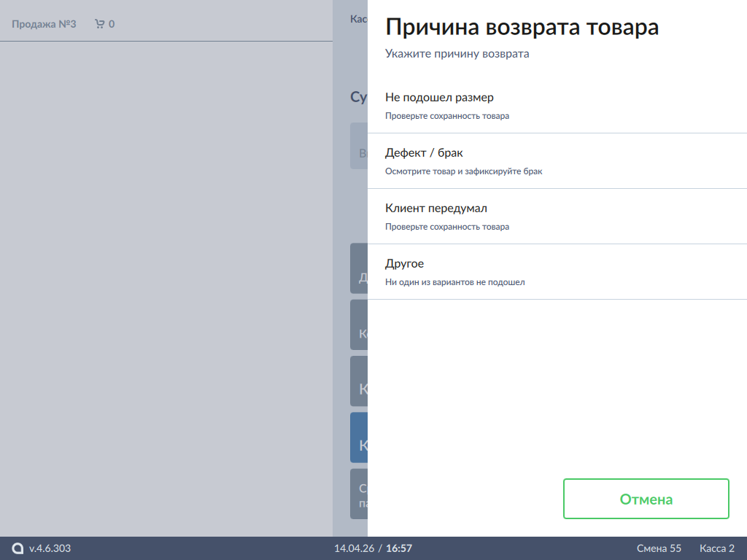Click the shopping cart icon in the header
Viewport: 747px width, 560px height.
coord(99,24)
